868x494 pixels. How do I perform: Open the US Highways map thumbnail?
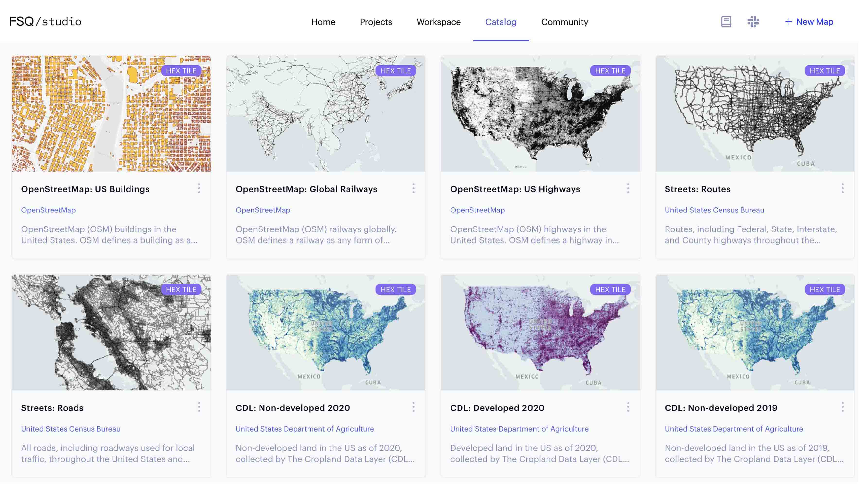pyautogui.click(x=540, y=114)
